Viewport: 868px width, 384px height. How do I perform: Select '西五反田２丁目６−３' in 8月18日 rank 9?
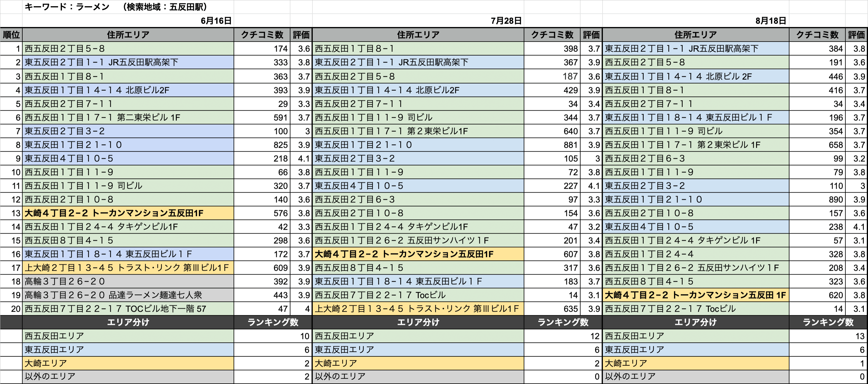(x=696, y=158)
